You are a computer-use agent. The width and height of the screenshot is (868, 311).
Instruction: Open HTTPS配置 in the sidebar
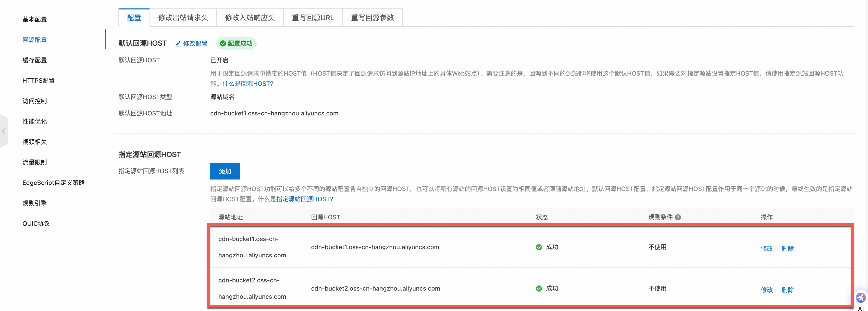tap(39, 81)
